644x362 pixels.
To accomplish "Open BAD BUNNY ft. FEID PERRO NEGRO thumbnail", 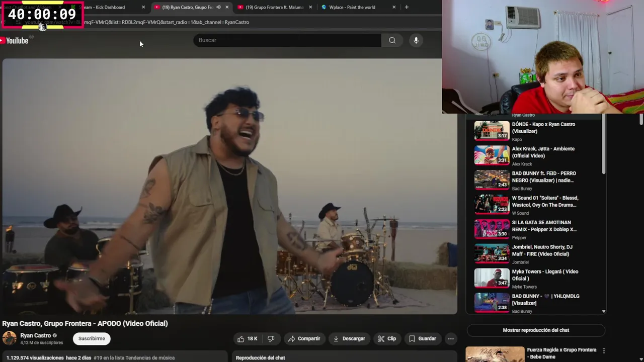I will (x=492, y=180).
